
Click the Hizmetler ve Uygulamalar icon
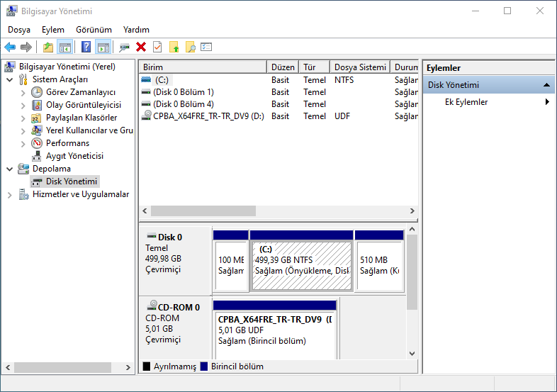(23, 194)
